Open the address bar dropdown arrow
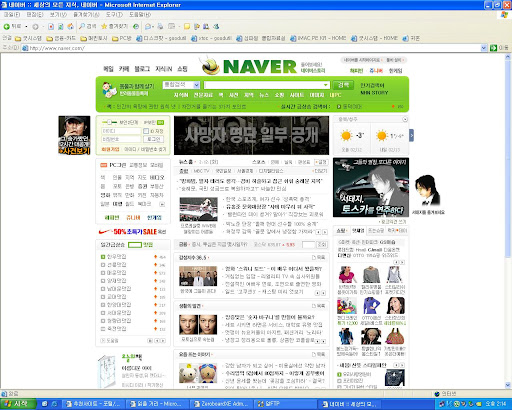The width and height of the screenshot is (512, 410). pos(484,48)
